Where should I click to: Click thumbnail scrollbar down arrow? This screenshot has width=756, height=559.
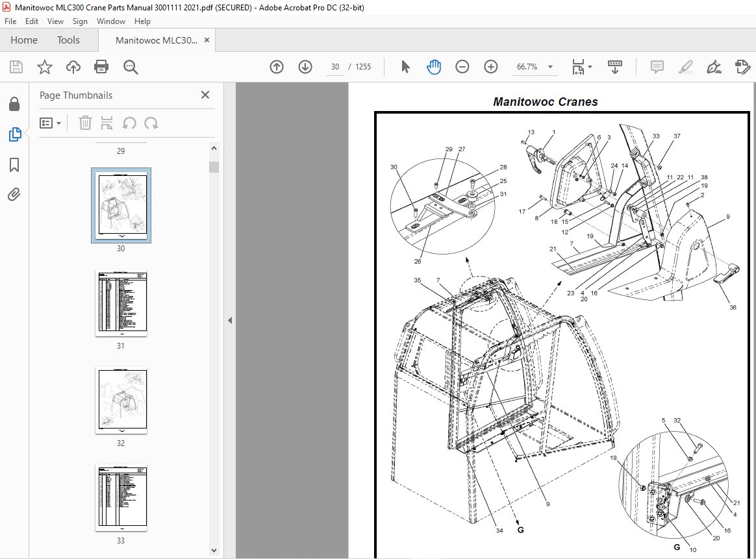click(x=214, y=551)
